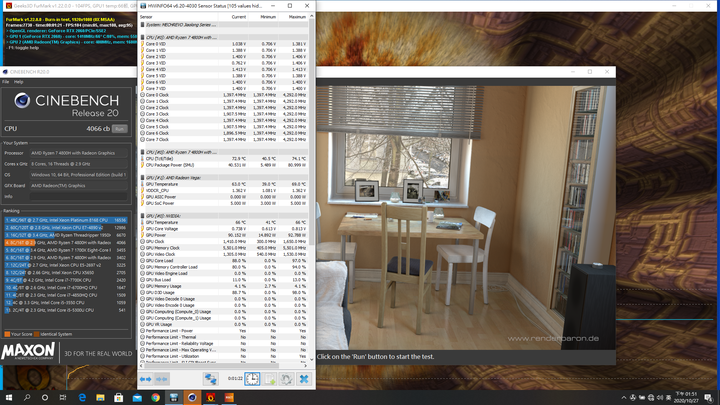This screenshot has height=405, width=720.
Task: Switch to Cinebench taskbar icon
Action: click(192, 397)
